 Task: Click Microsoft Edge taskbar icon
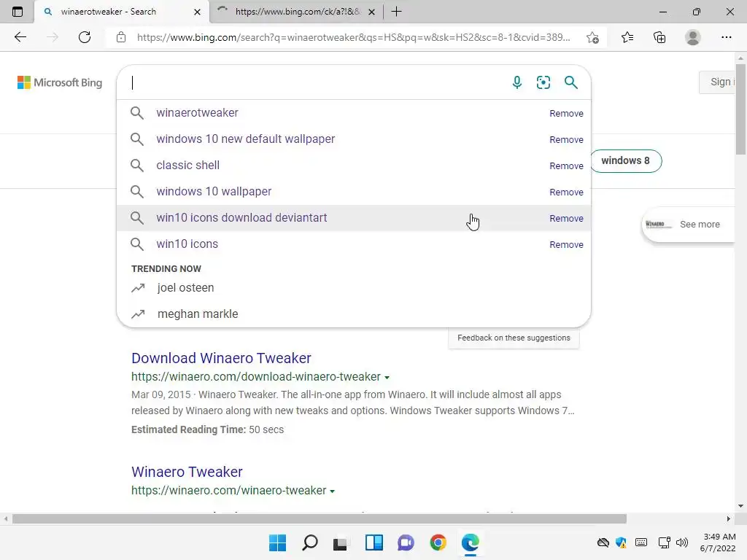tap(471, 542)
